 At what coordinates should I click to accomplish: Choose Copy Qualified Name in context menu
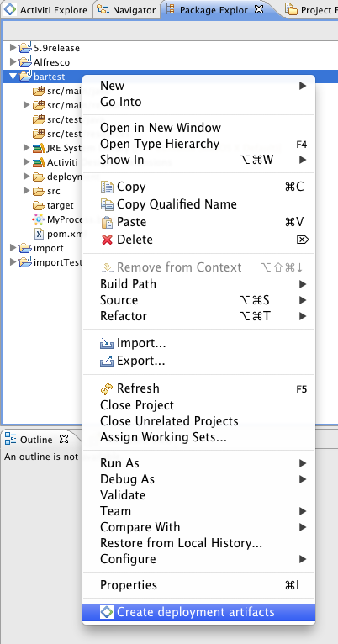pyautogui.click(x=198, y=204)
